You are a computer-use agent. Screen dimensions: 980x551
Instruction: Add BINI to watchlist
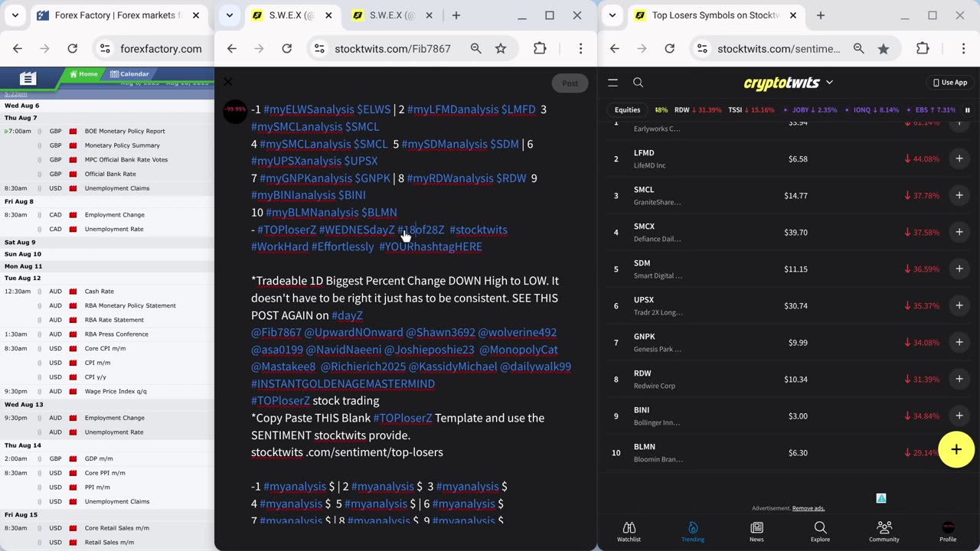959,416
